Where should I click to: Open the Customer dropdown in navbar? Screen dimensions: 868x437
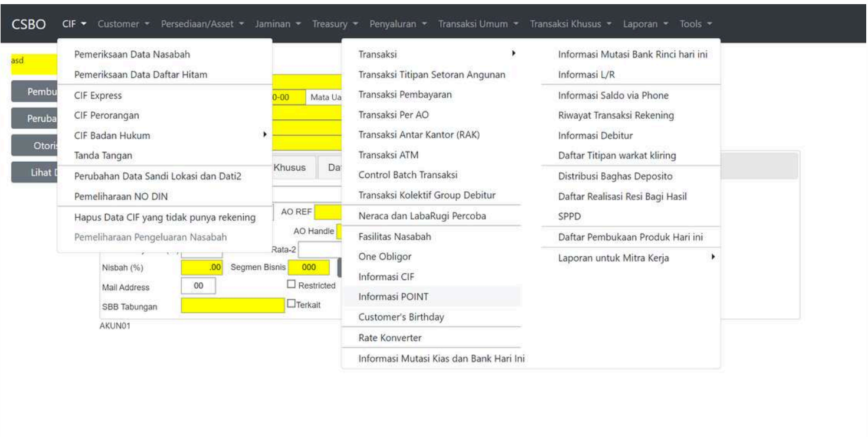pyautogui.click(x=122, y=24)
